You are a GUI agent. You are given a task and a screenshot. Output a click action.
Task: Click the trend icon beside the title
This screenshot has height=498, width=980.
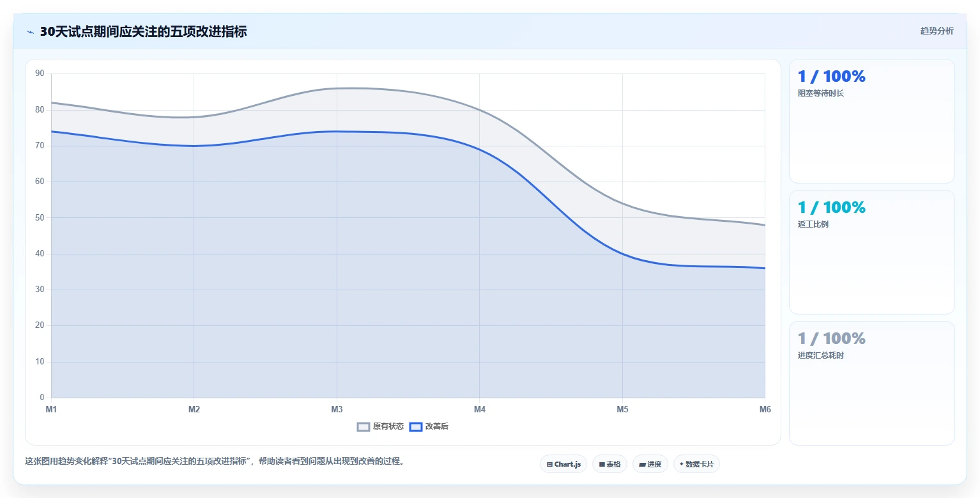coord(30,32)
